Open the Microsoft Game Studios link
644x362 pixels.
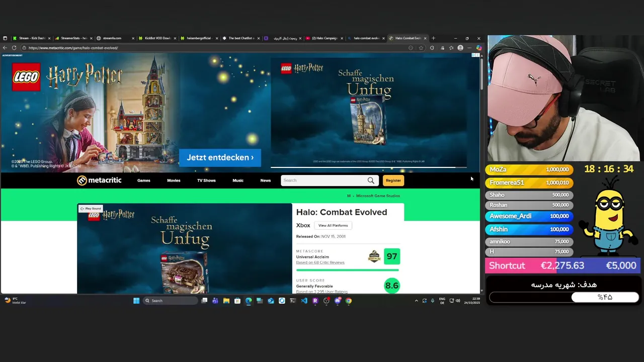(378, 196)
